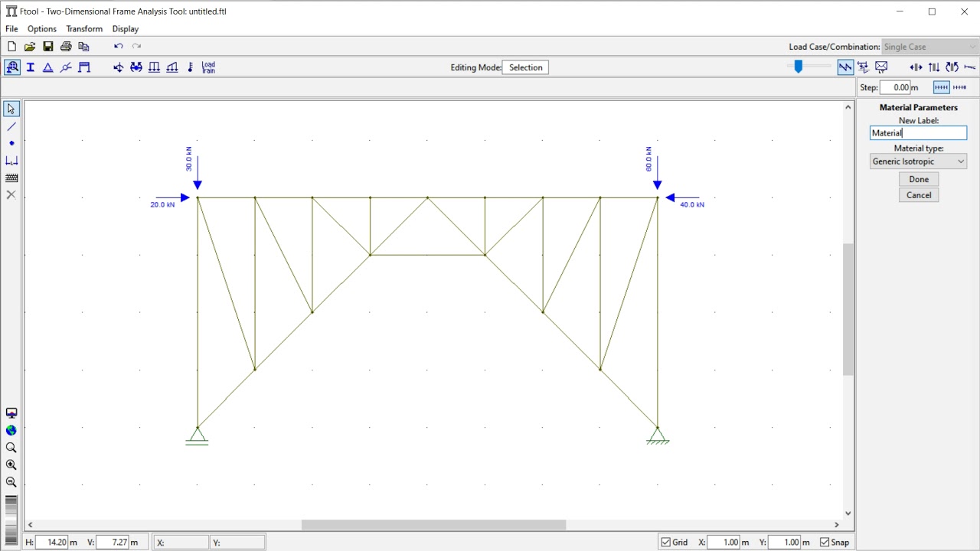Open Uniform Distributed Loads icon

tap(154, 67)
